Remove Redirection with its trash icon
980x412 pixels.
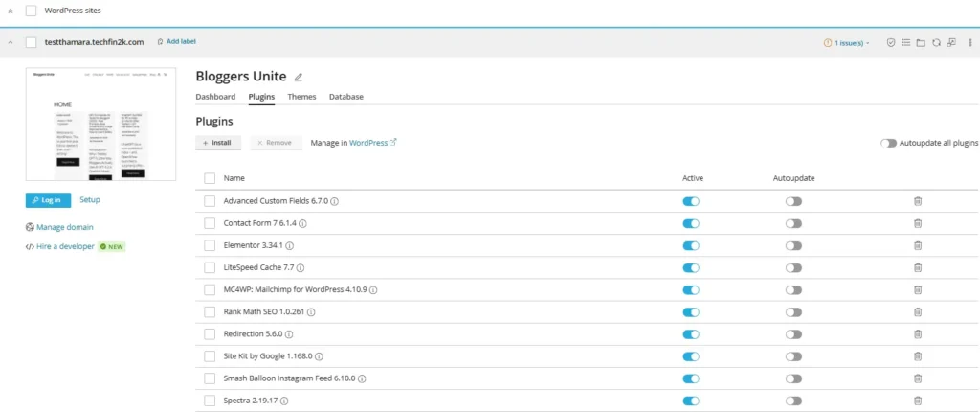[x=918, y=334]
